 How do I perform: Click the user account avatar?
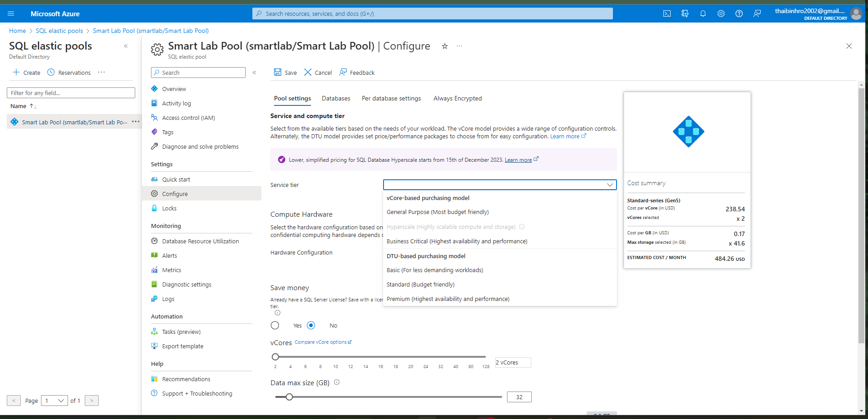tap(856, 14)
